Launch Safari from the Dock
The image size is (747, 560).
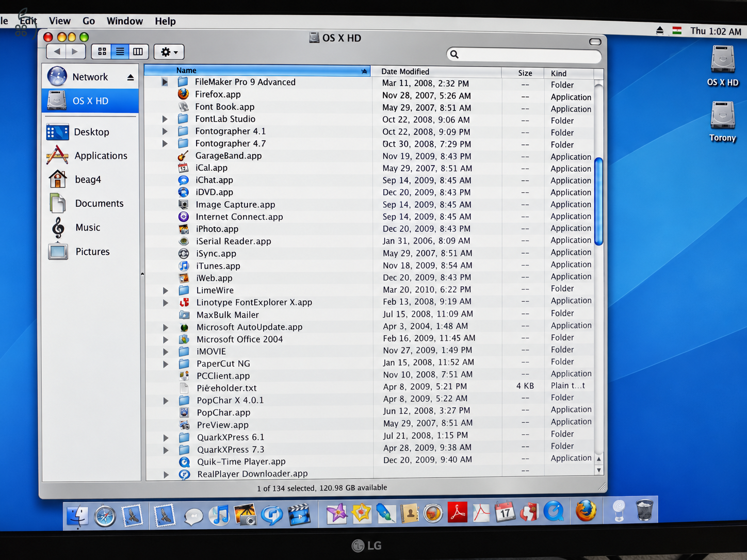point(105,516)
